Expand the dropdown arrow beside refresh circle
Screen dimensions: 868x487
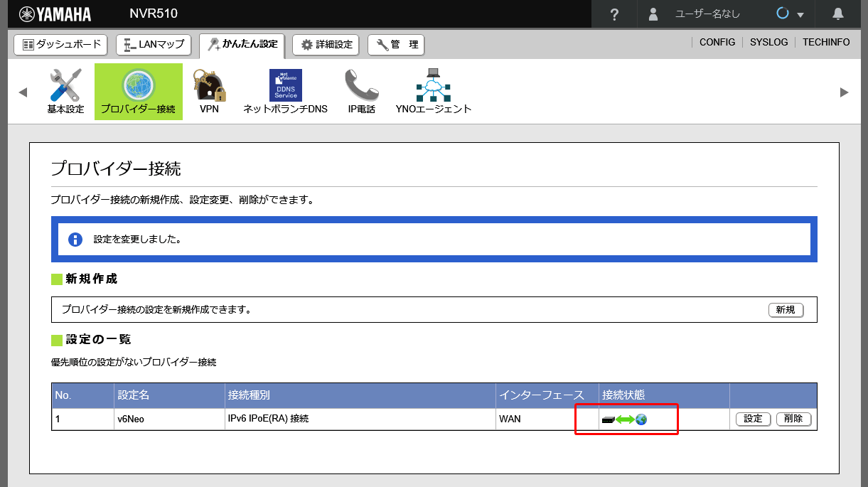[x=800, y=15]
